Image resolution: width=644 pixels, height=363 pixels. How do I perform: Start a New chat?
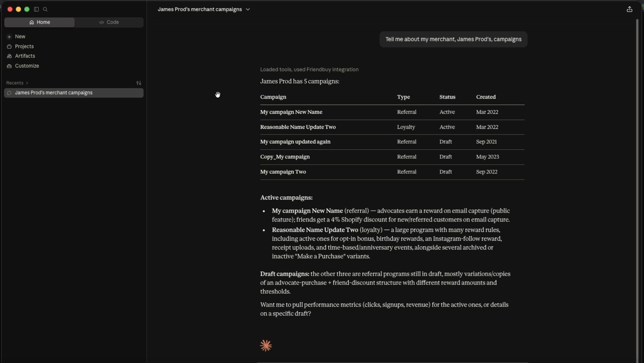[x=20, y=37]
